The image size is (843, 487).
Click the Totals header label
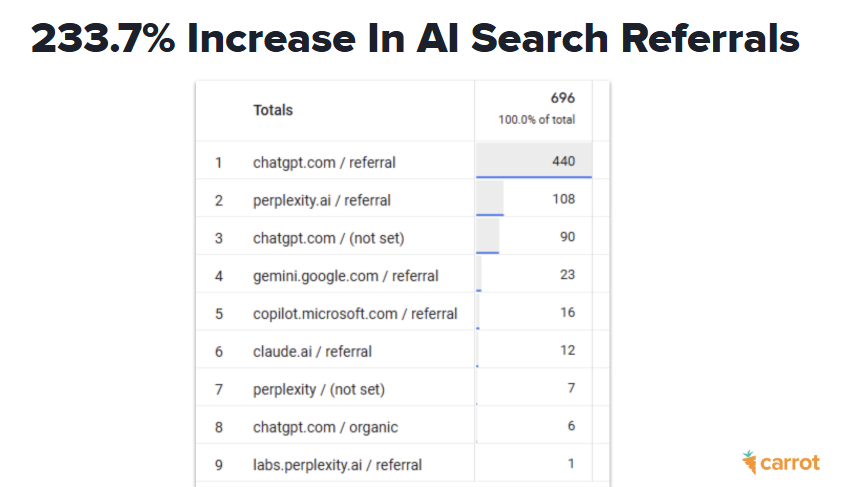273,110
